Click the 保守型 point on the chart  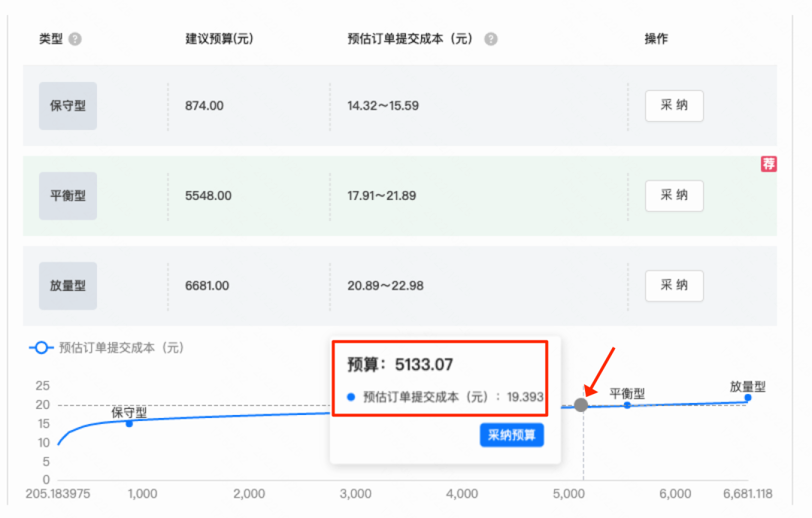tap(129, 424)
